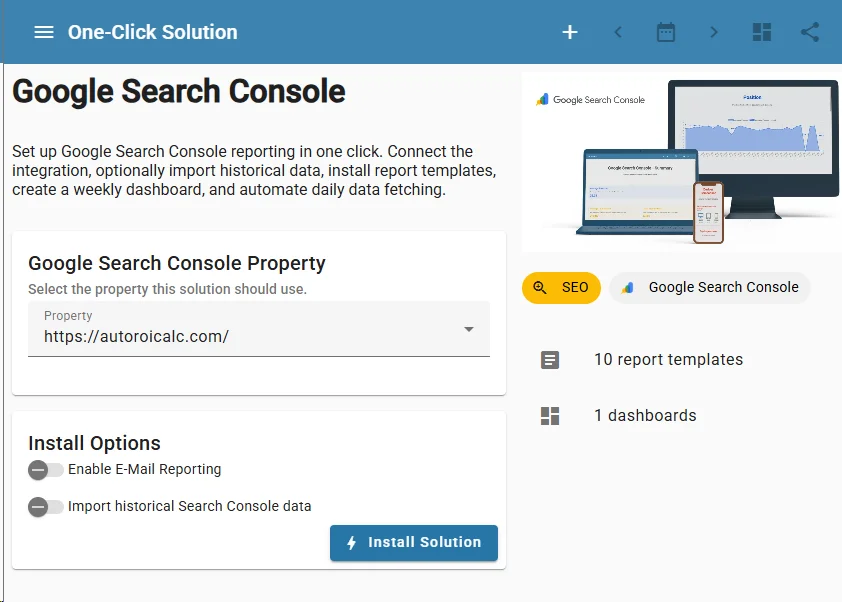This screenshot has width=842, height=602.
Task: Click the 'Google Search Console' page heading
Action: [179, 91]
